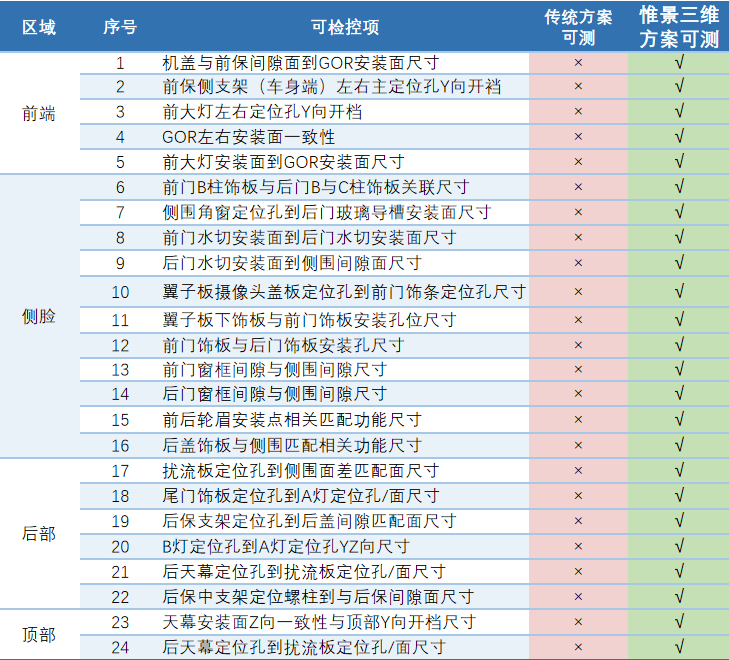Click '机盖与前保间隙面到GOR安装面尺寸' in row 1
Viewport: 729px width, 660px height.
[300, 63]
